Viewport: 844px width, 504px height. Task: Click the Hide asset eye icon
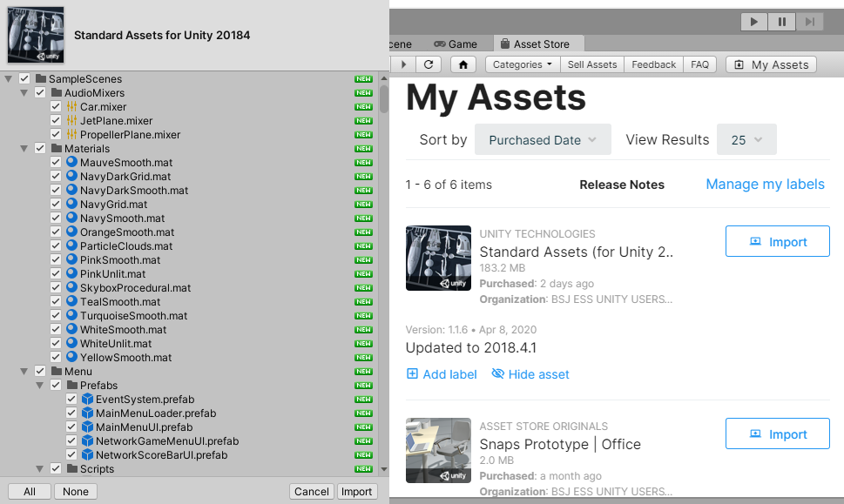pos(498,374)
